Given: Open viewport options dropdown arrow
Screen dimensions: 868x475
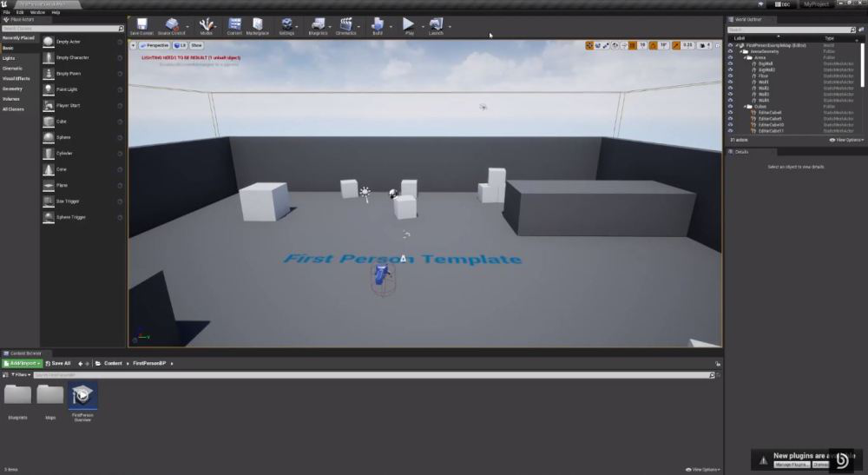Looking at the screenshot, I should (x=133, y=45).
